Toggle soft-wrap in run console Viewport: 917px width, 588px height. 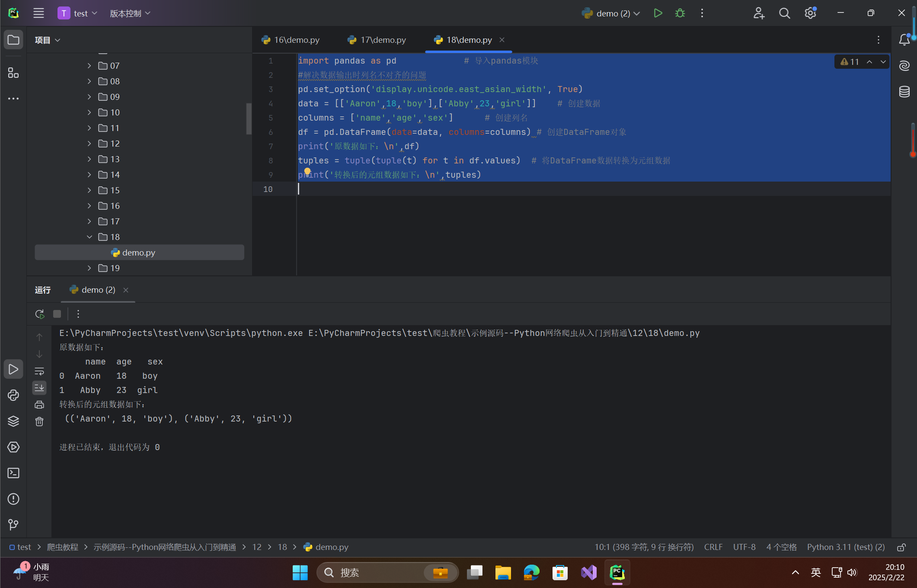tap(39, 371)
